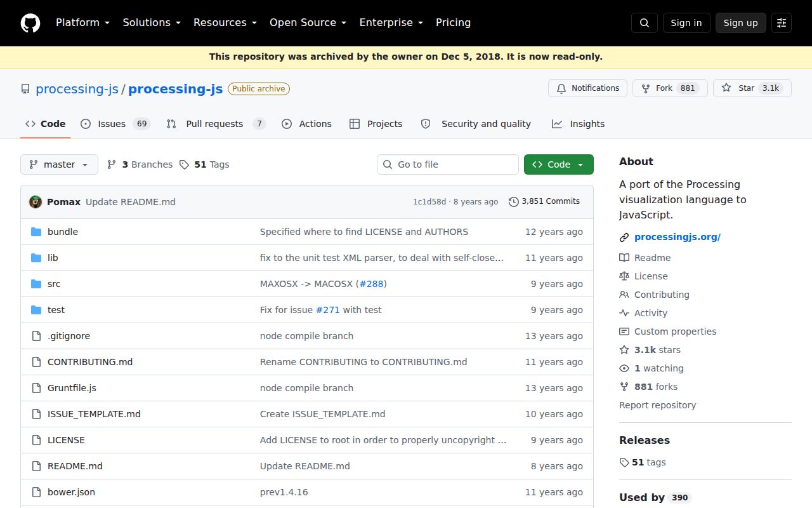Open the green Code dropdown
This screenshot has height=508, width=812.
click(559, 164)
